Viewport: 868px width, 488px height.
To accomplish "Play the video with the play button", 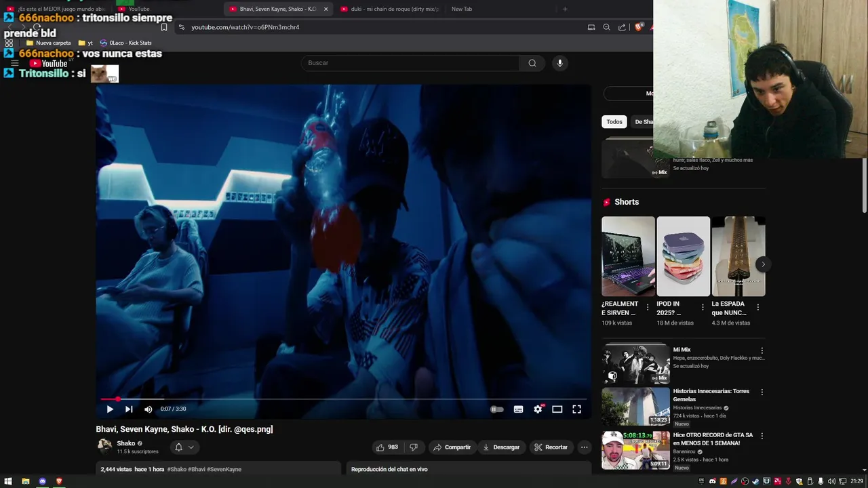I will click(110, 409).
